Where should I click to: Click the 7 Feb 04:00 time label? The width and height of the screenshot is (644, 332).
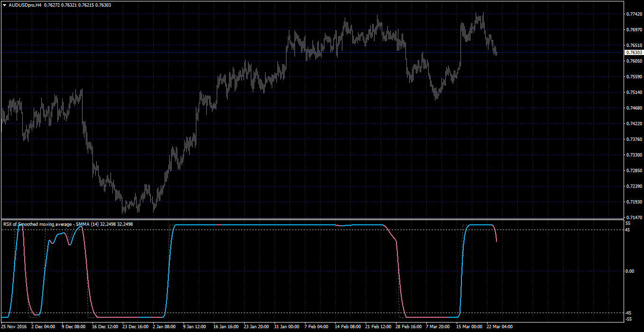coord(316,327)
